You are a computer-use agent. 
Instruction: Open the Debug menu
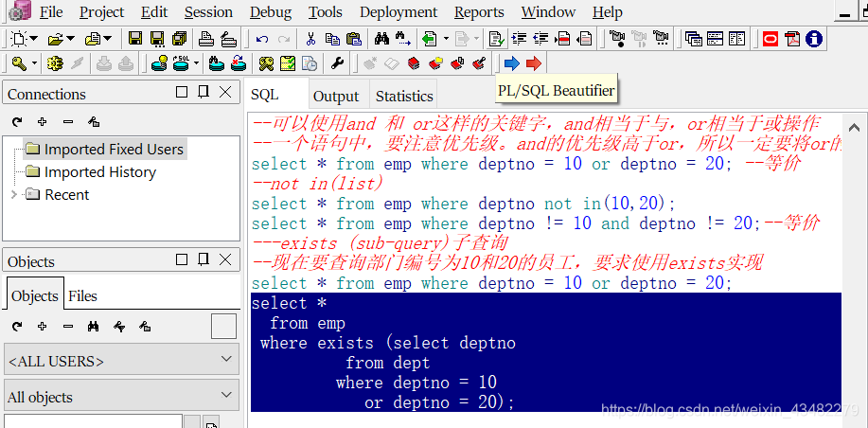coord(271,12)
